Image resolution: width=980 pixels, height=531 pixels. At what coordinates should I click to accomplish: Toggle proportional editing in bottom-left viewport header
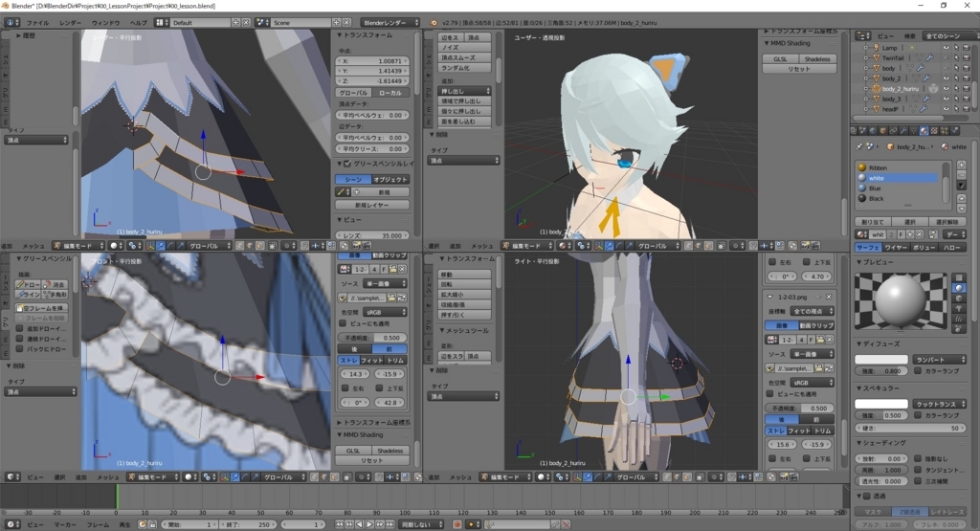pos(365,476)
